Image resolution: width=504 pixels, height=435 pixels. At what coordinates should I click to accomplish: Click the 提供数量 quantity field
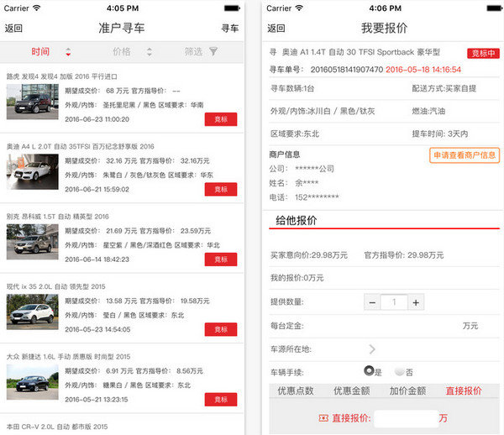point(394,302)
